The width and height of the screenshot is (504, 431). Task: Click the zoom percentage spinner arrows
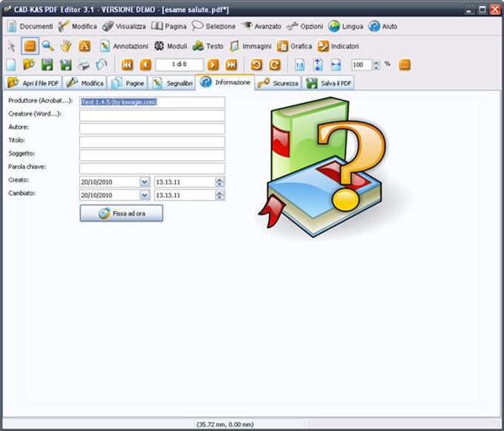pos(377,65)
